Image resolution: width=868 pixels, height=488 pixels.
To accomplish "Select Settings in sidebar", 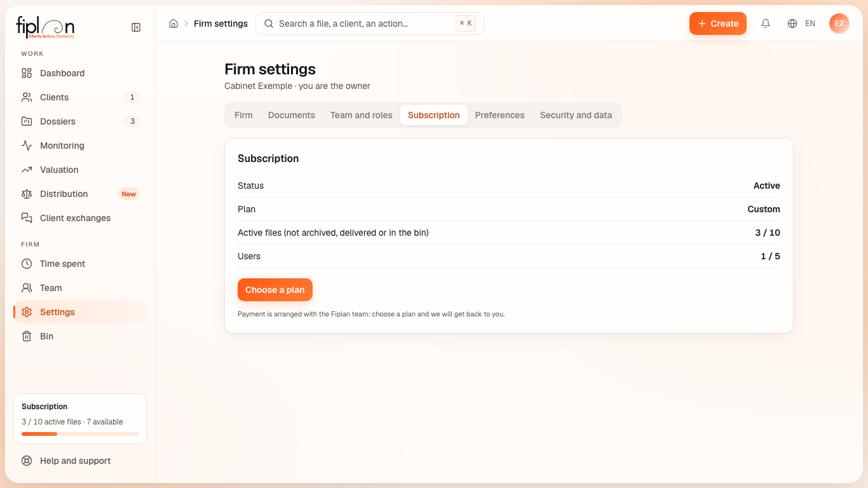I will tap(80, 312).
